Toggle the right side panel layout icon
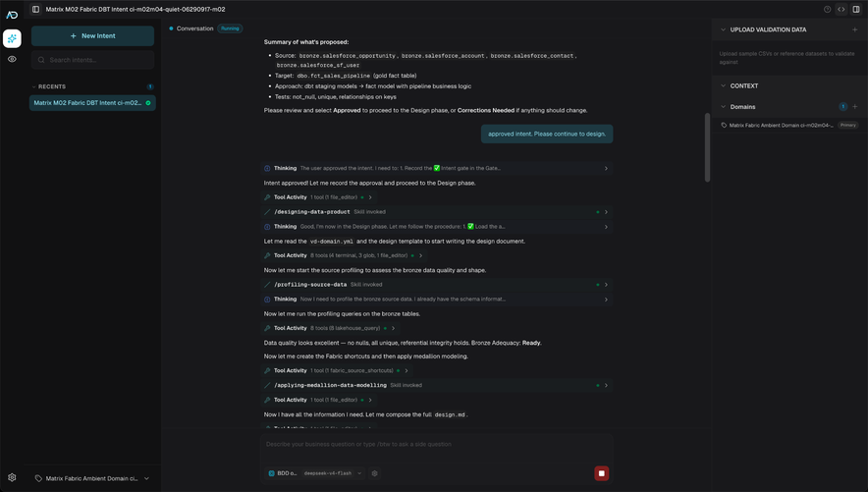This screenshot has width=868, height=492. pyautogui.click(x=856, y=10)
